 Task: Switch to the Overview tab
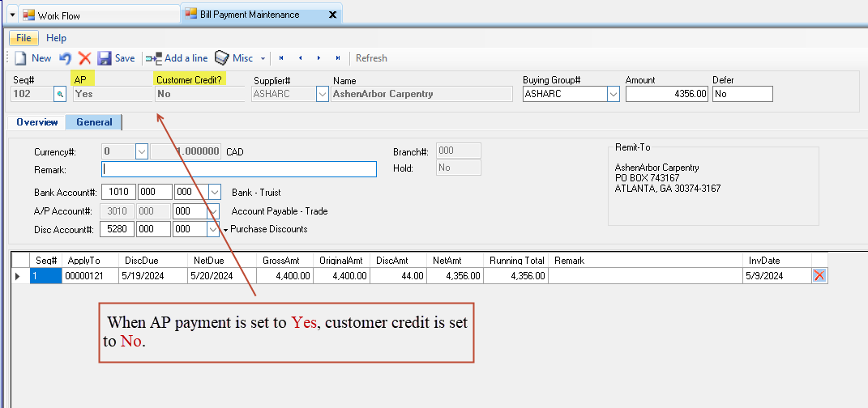pos(36,122)
